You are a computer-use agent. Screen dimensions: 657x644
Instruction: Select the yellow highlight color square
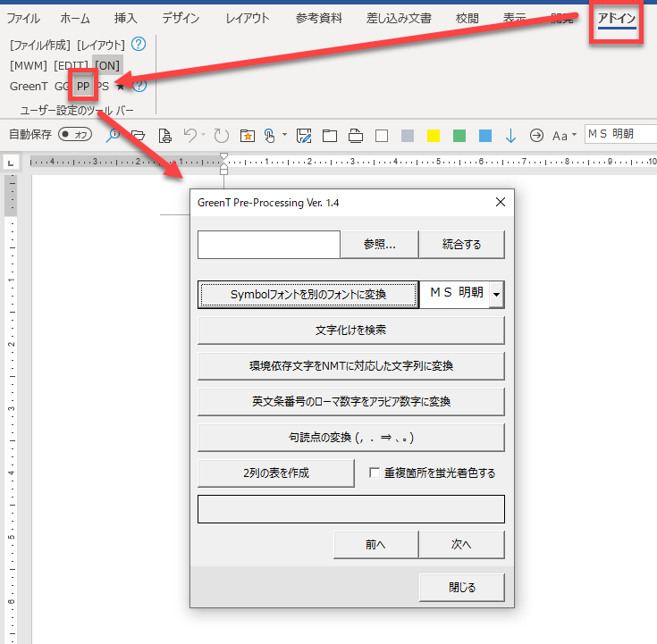[433, 136]
